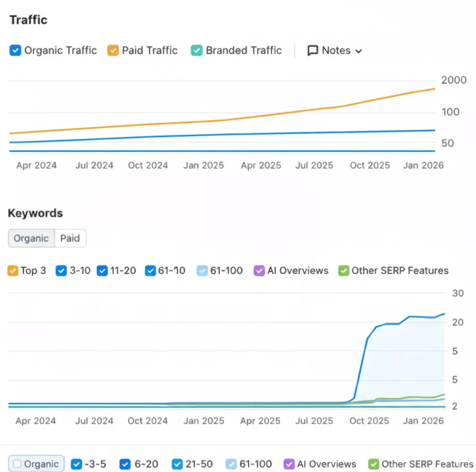Screen dimensions: 476x472
Task: Click the Traffic section heading
Action: pos(28,20)
